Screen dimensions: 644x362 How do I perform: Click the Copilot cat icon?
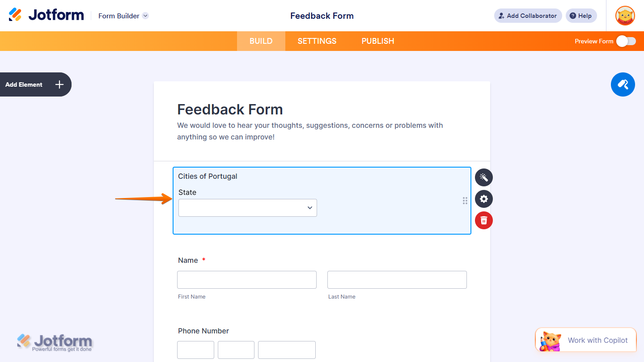551,340
